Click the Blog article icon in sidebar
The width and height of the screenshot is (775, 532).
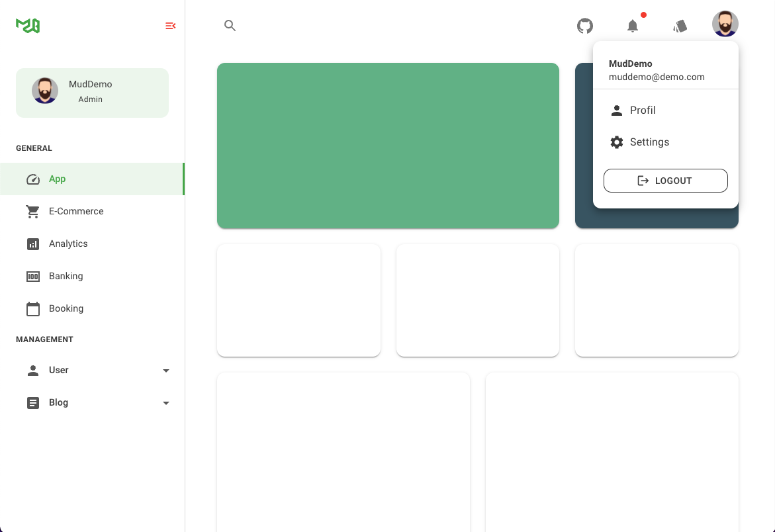33,402
